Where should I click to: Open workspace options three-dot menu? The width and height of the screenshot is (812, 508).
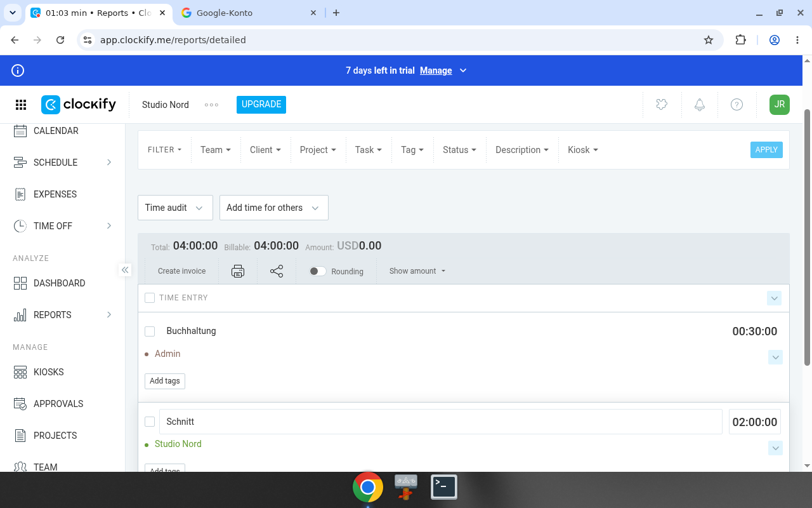click(211, 105)
